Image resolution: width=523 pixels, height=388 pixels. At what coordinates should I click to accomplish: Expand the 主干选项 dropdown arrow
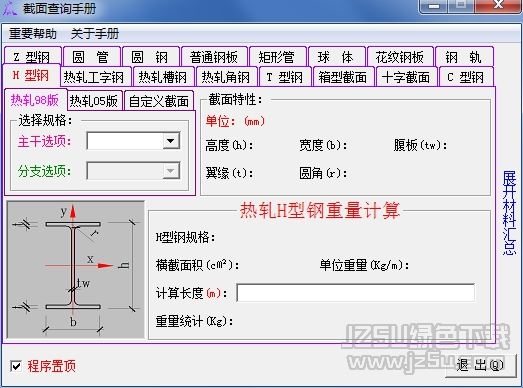171,141
